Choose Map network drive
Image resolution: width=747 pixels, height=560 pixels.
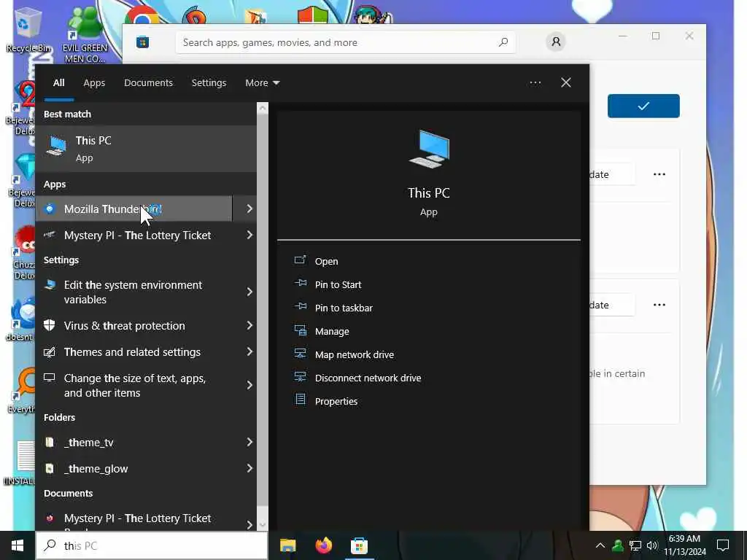coord(354,355)
